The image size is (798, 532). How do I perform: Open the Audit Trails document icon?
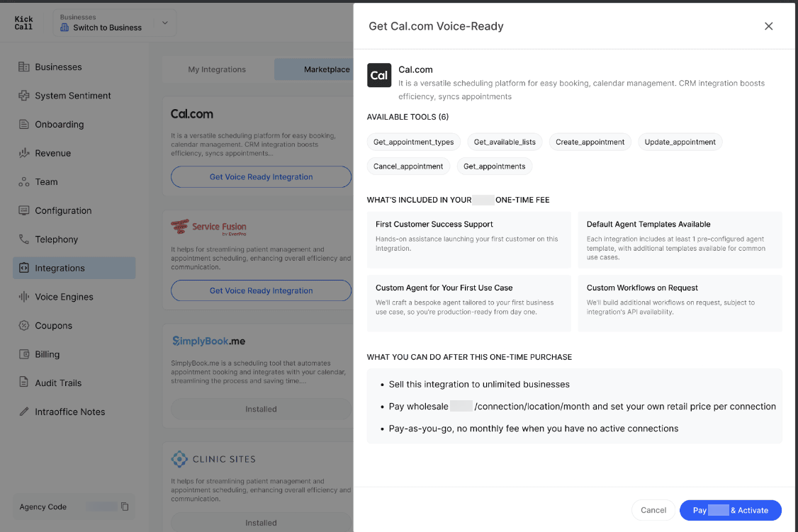[x=24, y=383]
